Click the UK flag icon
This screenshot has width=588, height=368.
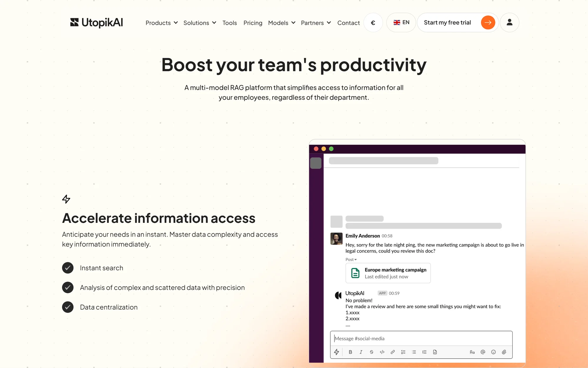coord(397,22)
